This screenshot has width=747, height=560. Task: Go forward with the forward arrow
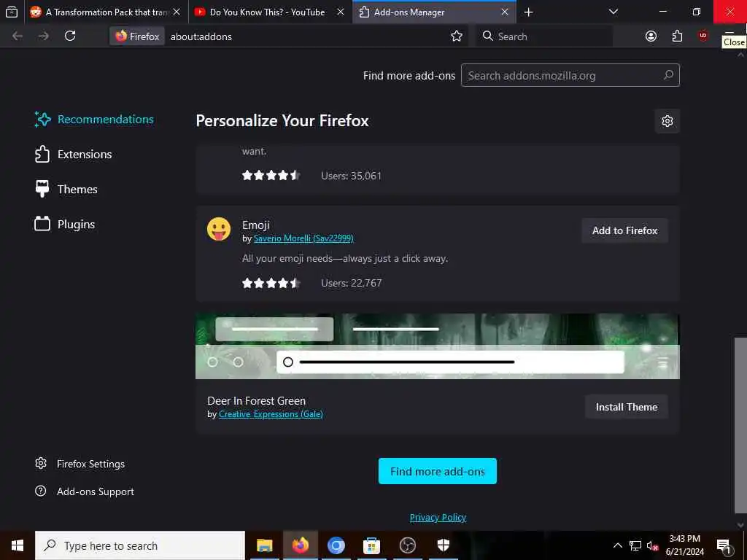click(x=43, y=36)
